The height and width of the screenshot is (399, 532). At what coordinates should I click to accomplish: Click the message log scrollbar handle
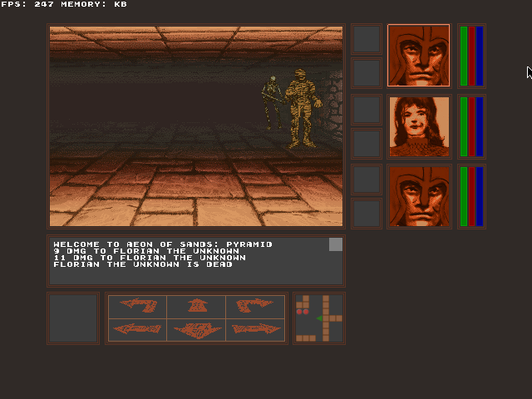[x=336, y=244]
